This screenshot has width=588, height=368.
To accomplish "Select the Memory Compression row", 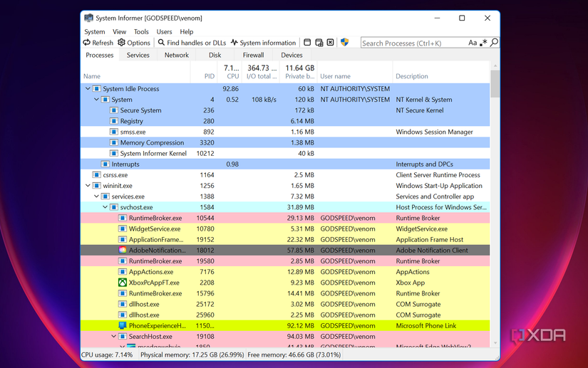I will click(285, 142).
